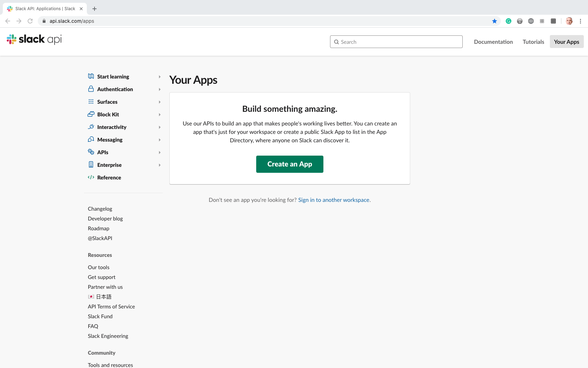The width and height of the screenshot is (588, 368).
Task: Open the Tutorials nav item
Action: click(533, 42)
